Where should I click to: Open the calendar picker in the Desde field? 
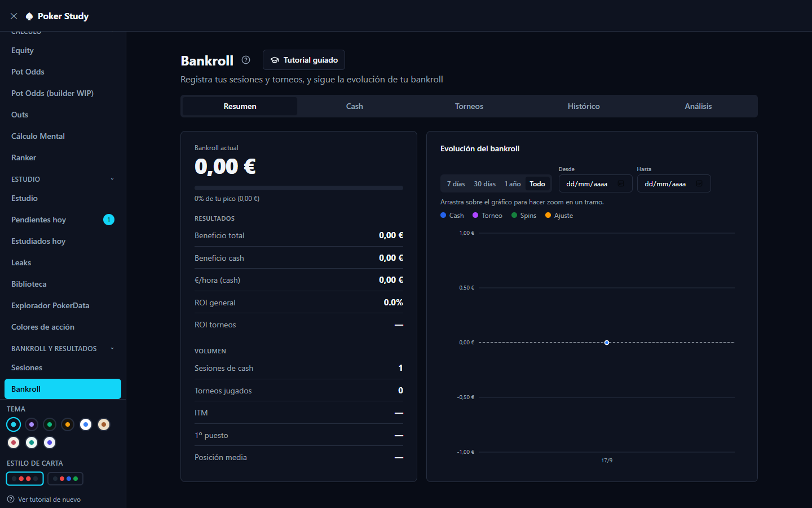click(x=621, y=183)
